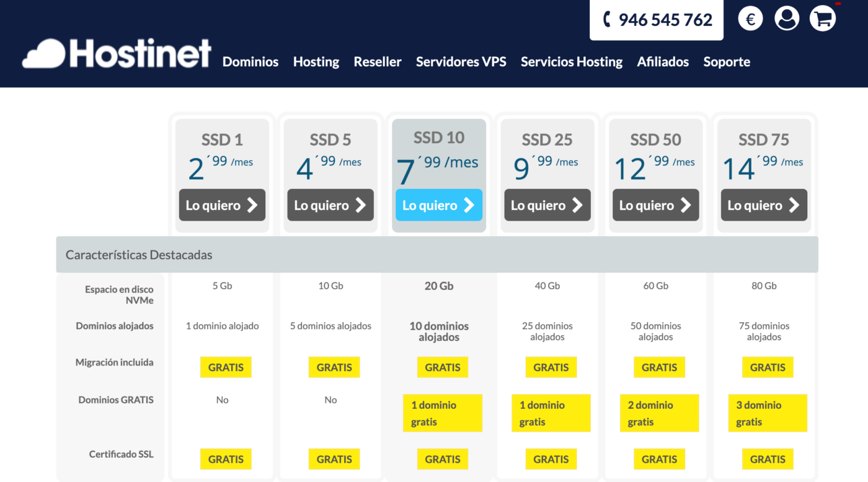
Task: Click the 25 dominios alojados text
Action: [x=547, y=331]
